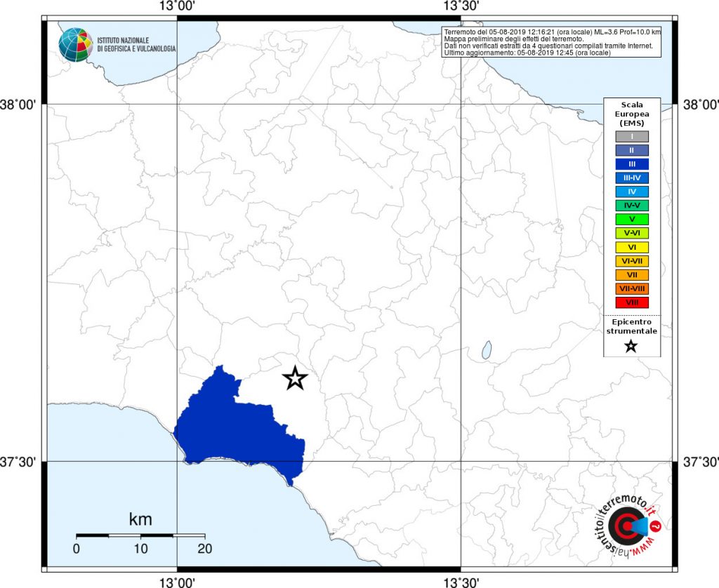Screen dimensions: 719x588
Task: Click the top 13°30' longitude label
Action: (x=461, y=6)
